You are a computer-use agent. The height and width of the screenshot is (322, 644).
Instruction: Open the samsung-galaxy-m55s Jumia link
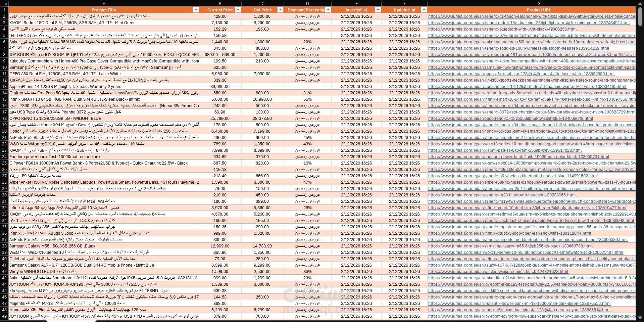[x=510, y=246]
